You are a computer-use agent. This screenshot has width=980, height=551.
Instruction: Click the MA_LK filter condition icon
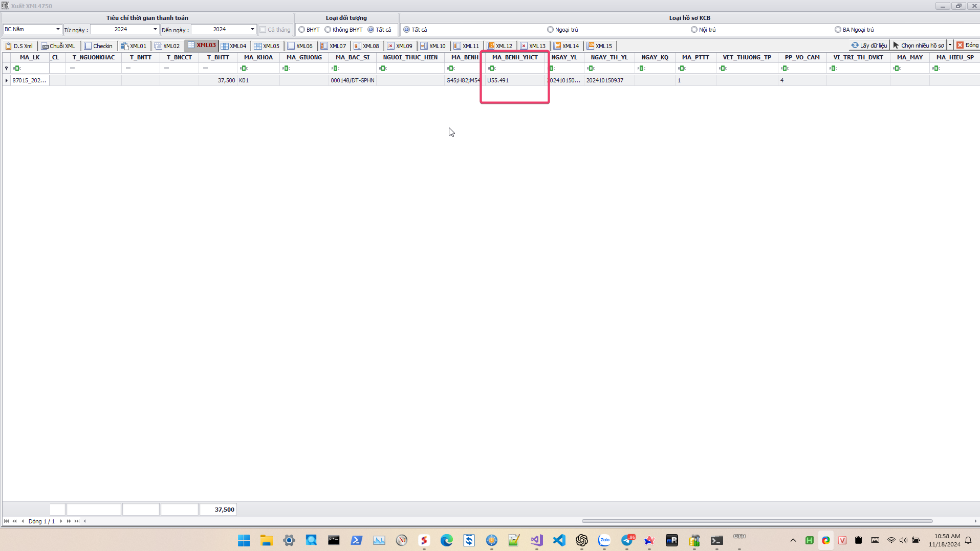click(17, 68)
